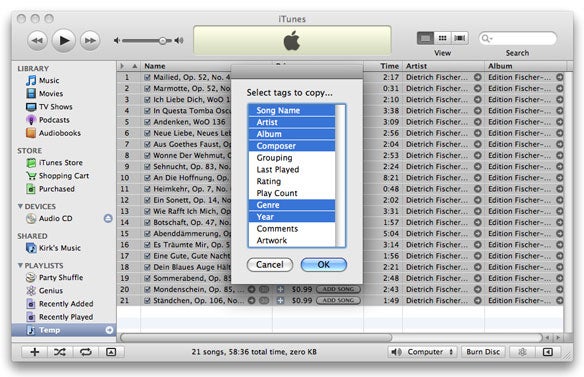Uncheck the Standchen, Op. 106 track
This screenshot has width=584, height=377.
(x=147, y=301)
